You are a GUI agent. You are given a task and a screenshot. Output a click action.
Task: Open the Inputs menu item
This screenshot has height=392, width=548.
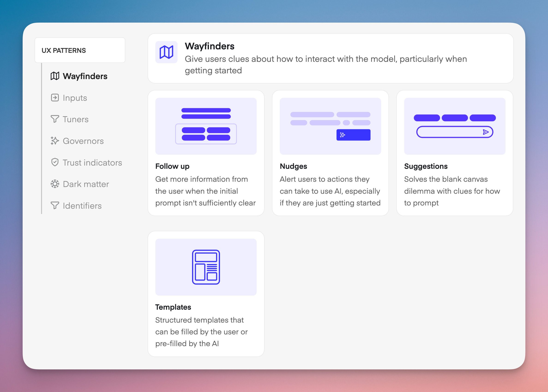75,98
